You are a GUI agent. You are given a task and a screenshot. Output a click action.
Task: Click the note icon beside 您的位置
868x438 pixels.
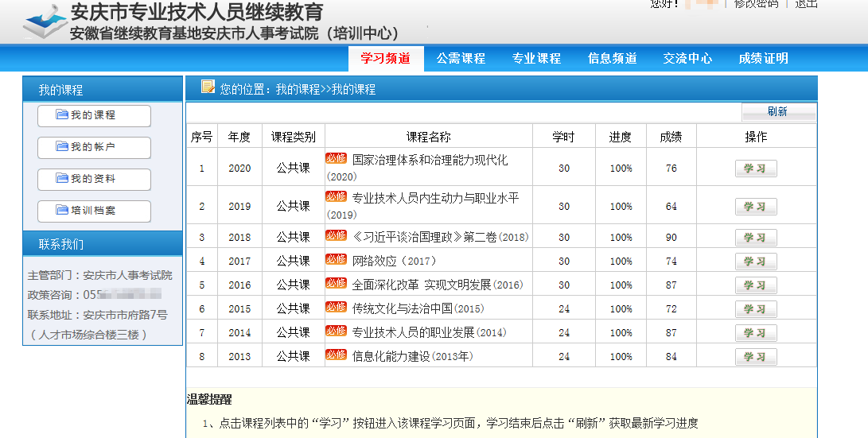pos(208,87)
